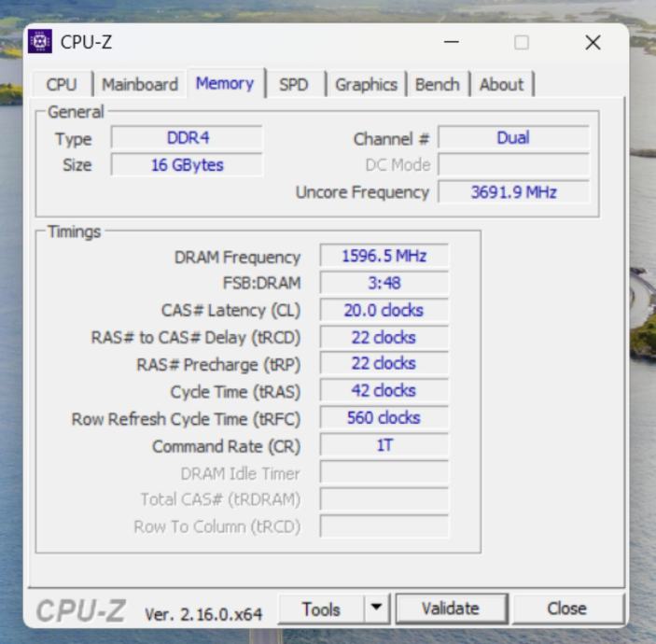Click the Uncore Frequency label

(362, 192)
